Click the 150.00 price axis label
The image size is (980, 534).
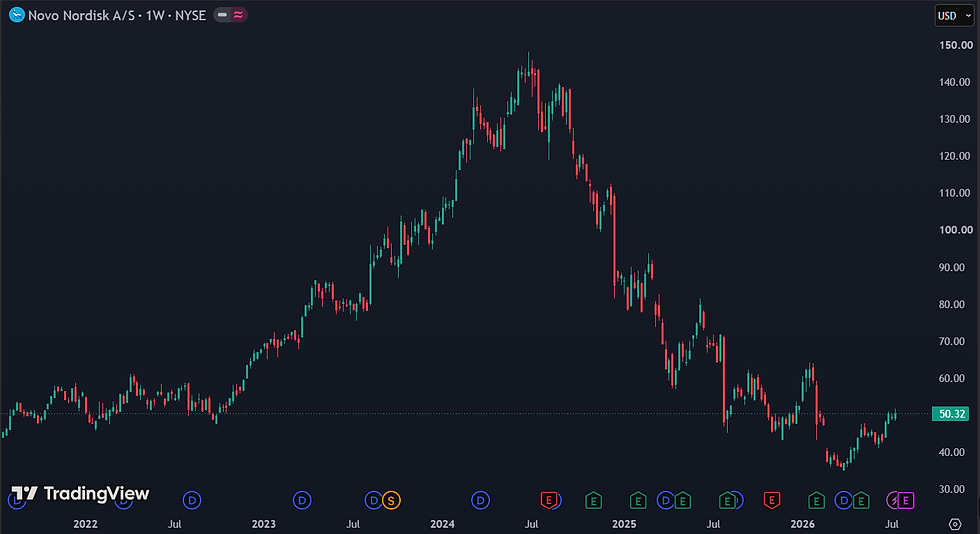point(956,45)
